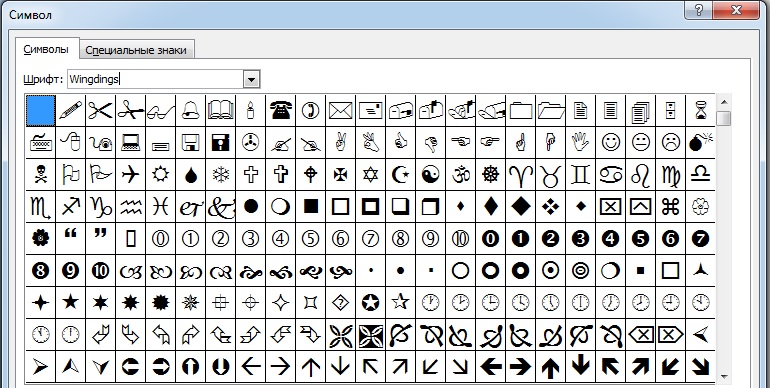Image resolution: width=770 pixels, height=388 pixels.
Task: Click the scrollbar up arrow
Action: pos(724,102)
